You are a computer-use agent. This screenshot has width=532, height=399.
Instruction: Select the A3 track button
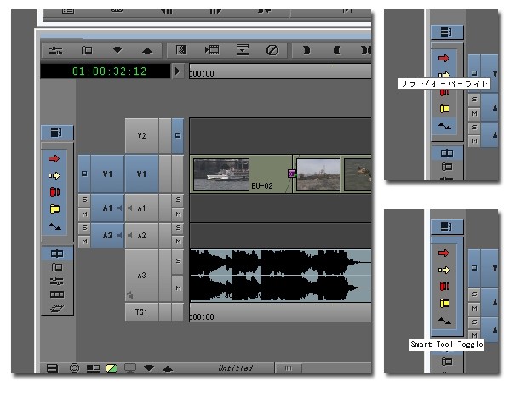pos(141,276)
